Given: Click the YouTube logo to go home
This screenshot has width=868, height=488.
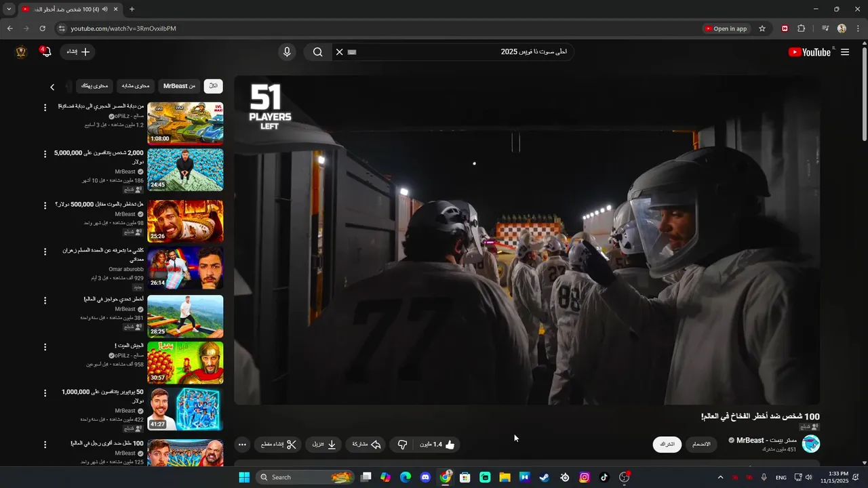Looking at the screenshot, I should [810, 52].
